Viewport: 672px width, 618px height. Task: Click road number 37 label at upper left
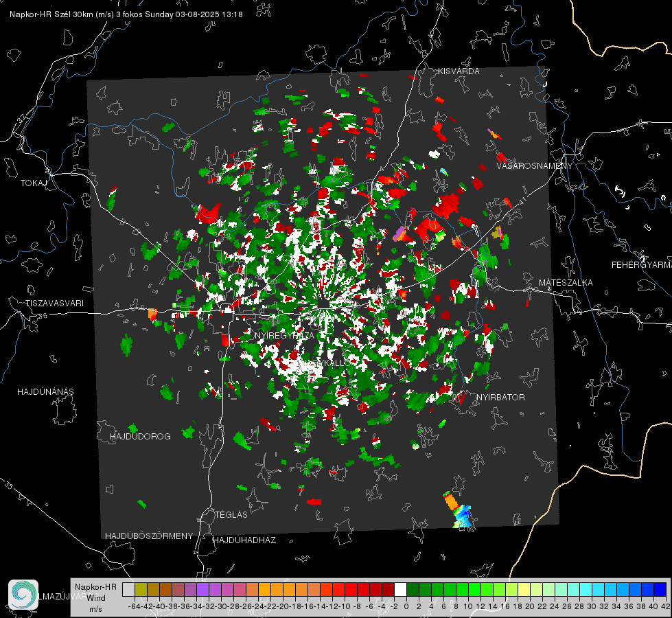coord(23,117)
